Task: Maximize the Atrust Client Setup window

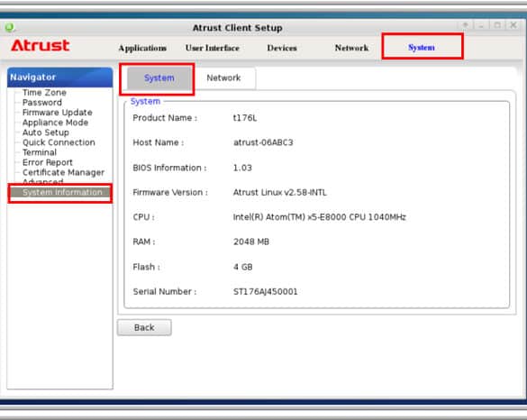Action: [x=497, y=25]
